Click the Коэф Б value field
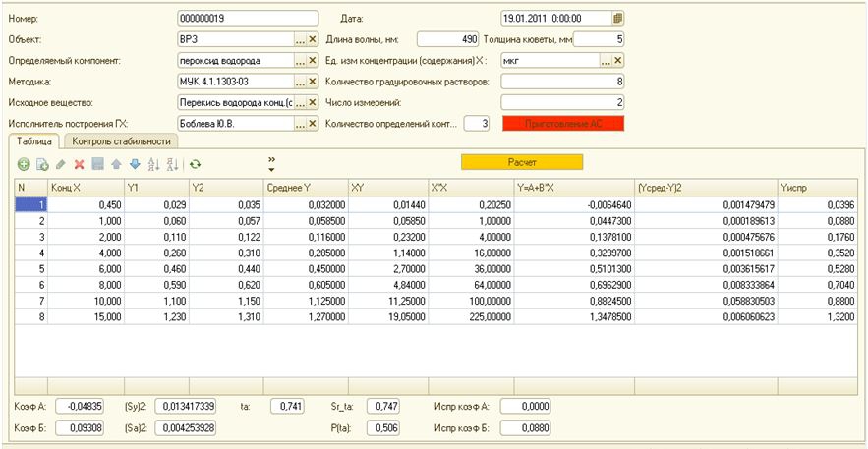This screenshot has height=449, width=868. [80, 427]
